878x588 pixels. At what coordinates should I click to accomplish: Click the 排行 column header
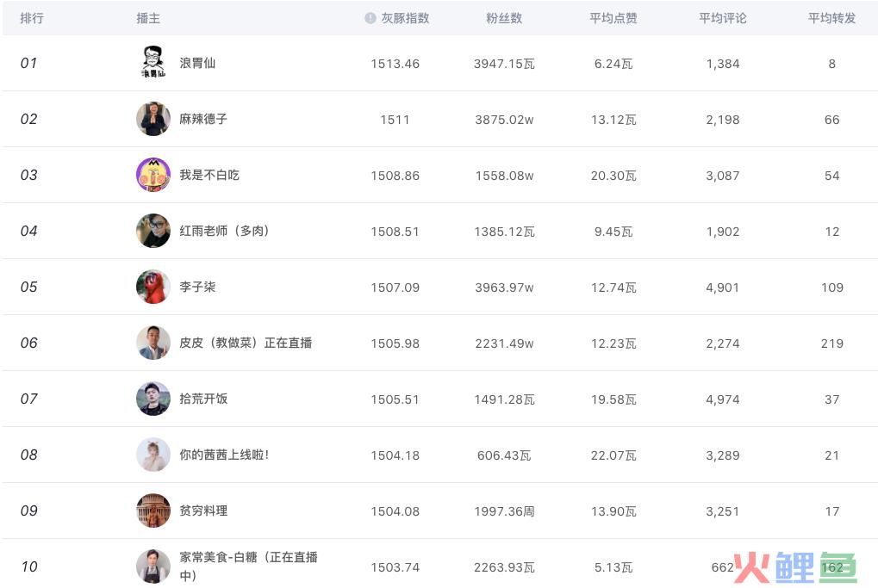pos(32,18)
